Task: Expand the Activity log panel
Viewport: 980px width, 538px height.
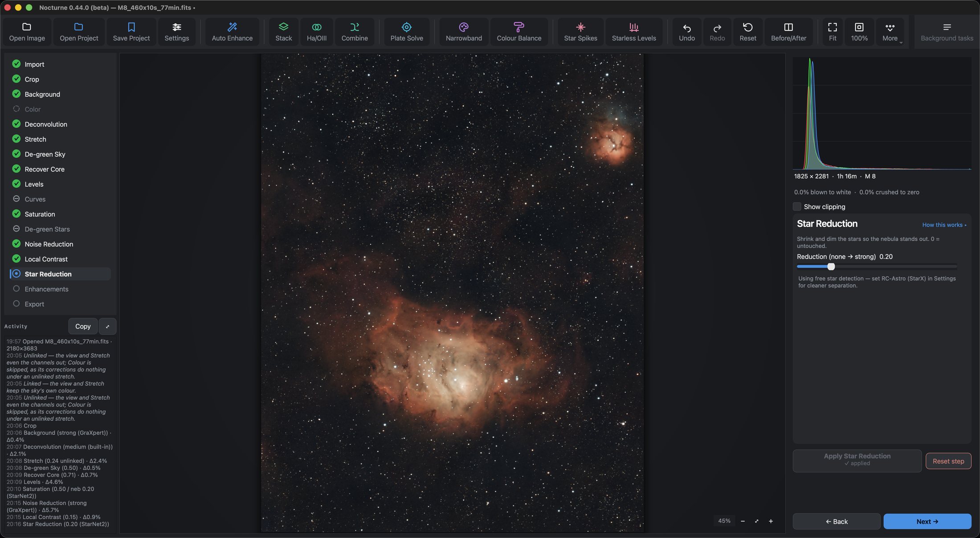Action: pyautogui.click(x=107, y=326)
